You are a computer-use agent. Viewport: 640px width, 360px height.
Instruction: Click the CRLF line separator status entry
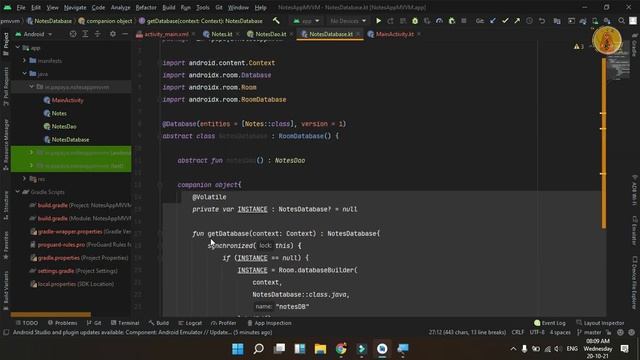click(x=518, y=332)
